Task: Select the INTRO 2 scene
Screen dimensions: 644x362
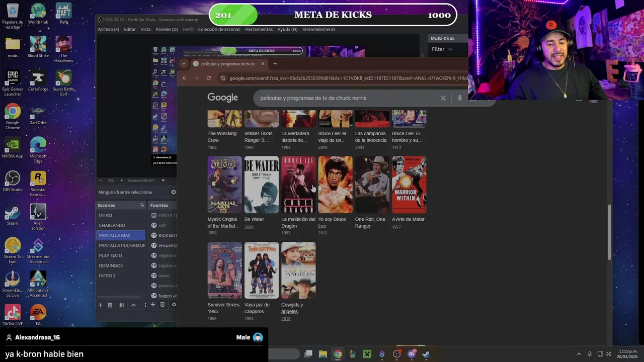Action: [121, 276]
